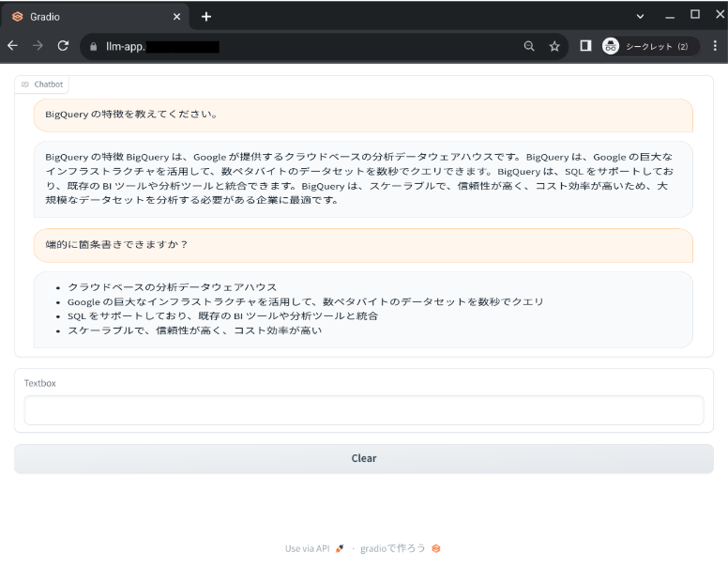This screenshot has height=568, width=728.
Task: Reload the page with refresh icon
Action: coord(63,46)
